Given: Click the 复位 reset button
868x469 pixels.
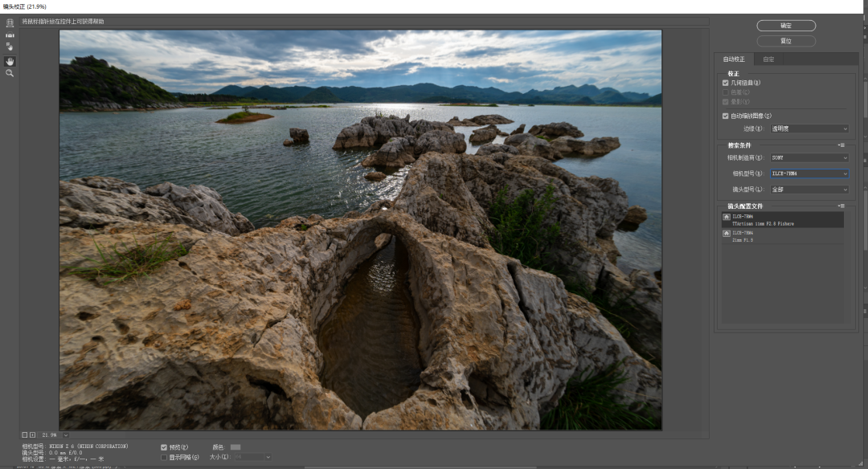Looking at the screenshot, I should [786, 41].
